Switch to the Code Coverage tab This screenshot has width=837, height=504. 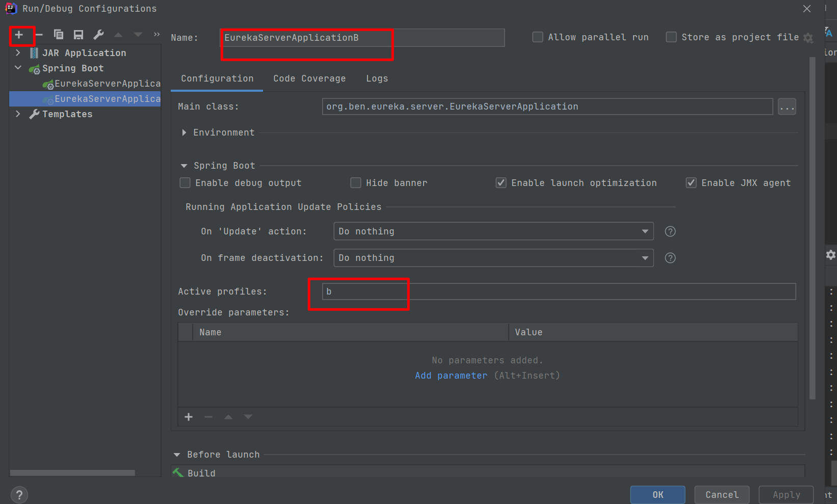[309, 78]
